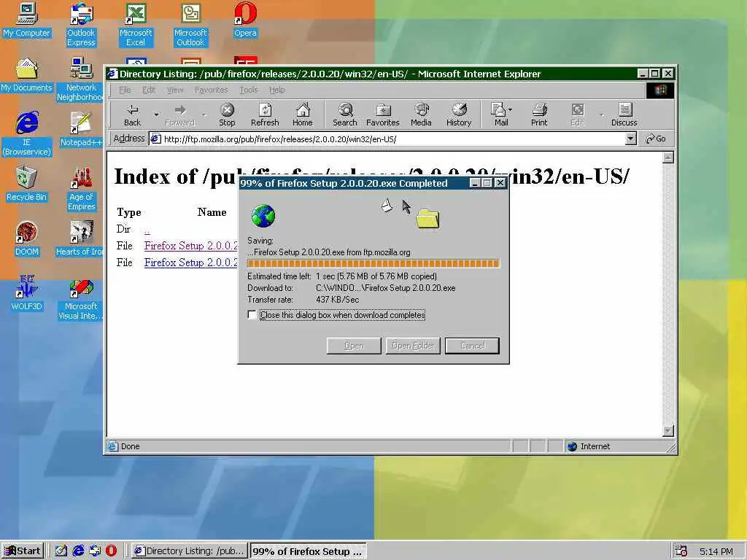747x560 pixels.
Task: Click the Discuss toolbar button
Action: (x=624, y=114)
